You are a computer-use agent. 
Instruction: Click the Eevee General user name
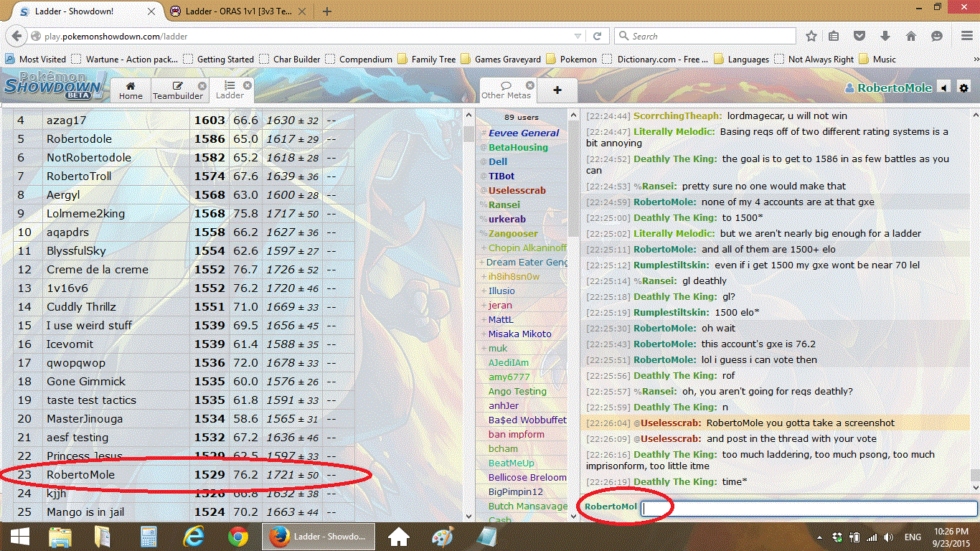pos(524,133)
